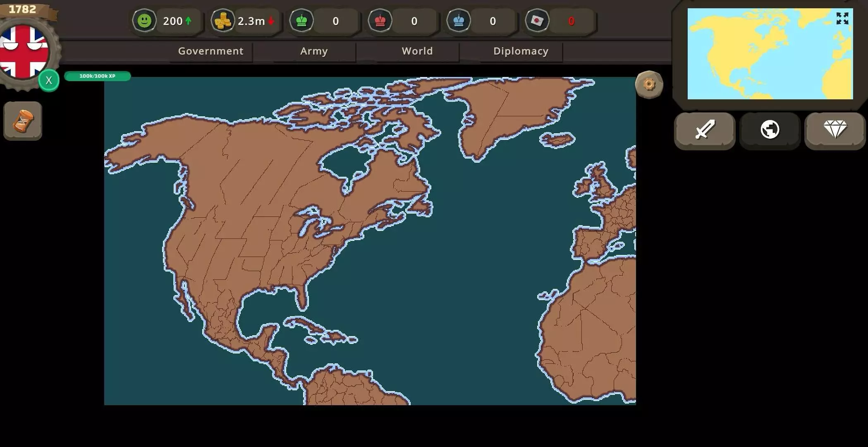Open the Army tab
This screenshot has height=447, width=868.
click(x=314, y=51)
